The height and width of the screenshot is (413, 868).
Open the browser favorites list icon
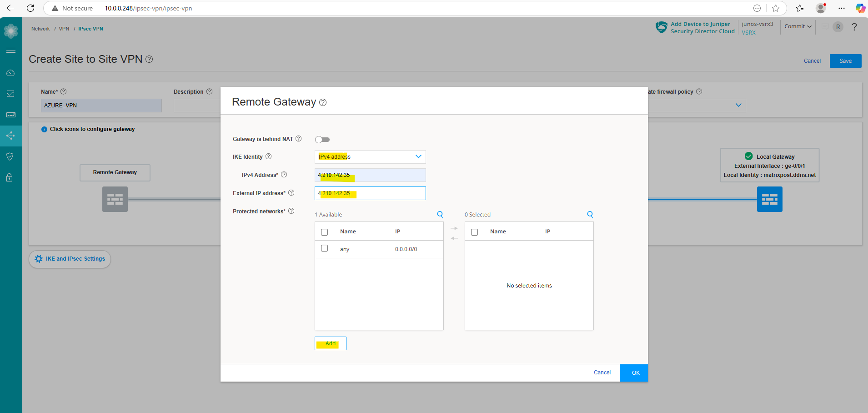pyautogui.click(x=800, y=8)
